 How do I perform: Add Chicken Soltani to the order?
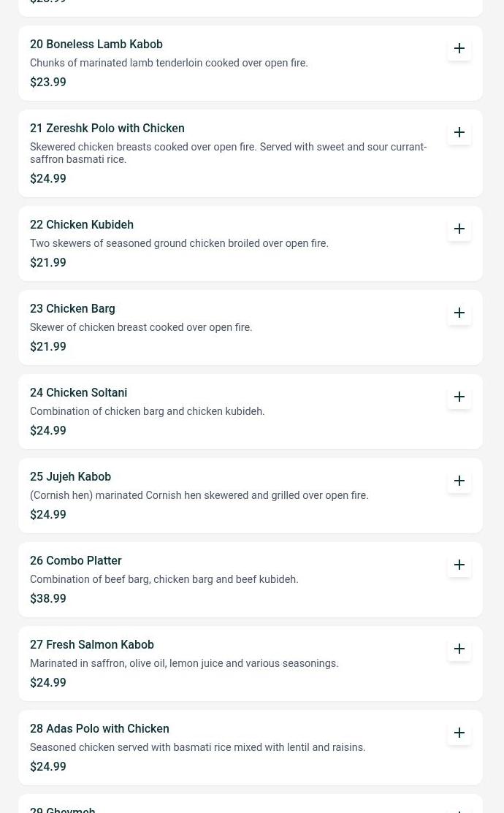pos(459,397)
